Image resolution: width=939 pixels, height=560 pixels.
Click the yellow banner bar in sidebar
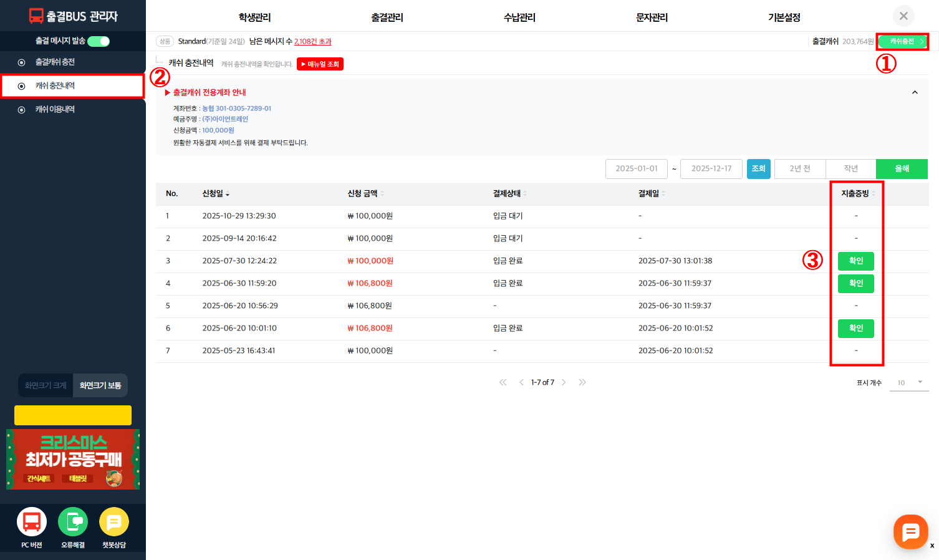coord(73,415)
